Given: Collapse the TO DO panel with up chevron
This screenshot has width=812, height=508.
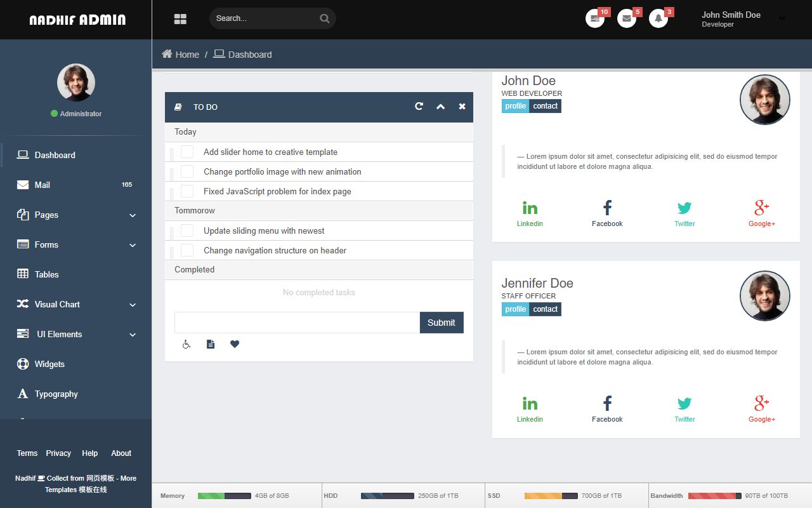Looking at the screenshot, I should coord(440,107).
